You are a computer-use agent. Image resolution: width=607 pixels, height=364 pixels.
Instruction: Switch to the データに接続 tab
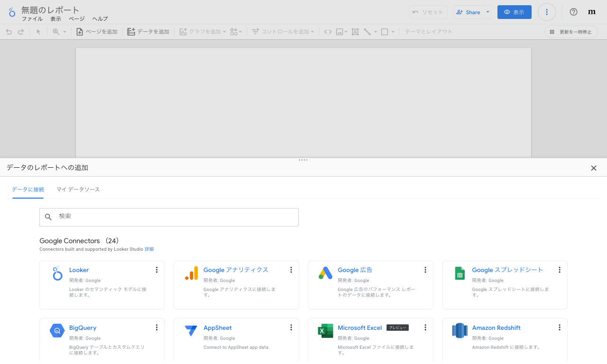pos(28,189)
